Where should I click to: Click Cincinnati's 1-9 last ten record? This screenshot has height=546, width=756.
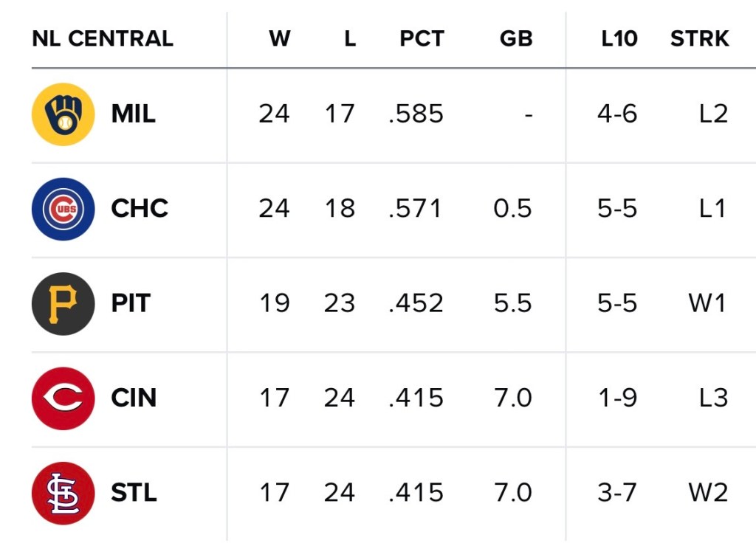[617, 398]
